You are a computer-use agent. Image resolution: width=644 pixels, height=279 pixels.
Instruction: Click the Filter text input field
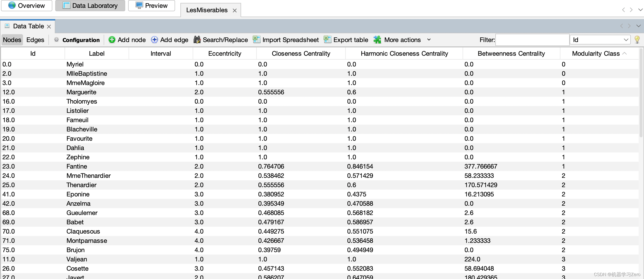pos(532,40)
